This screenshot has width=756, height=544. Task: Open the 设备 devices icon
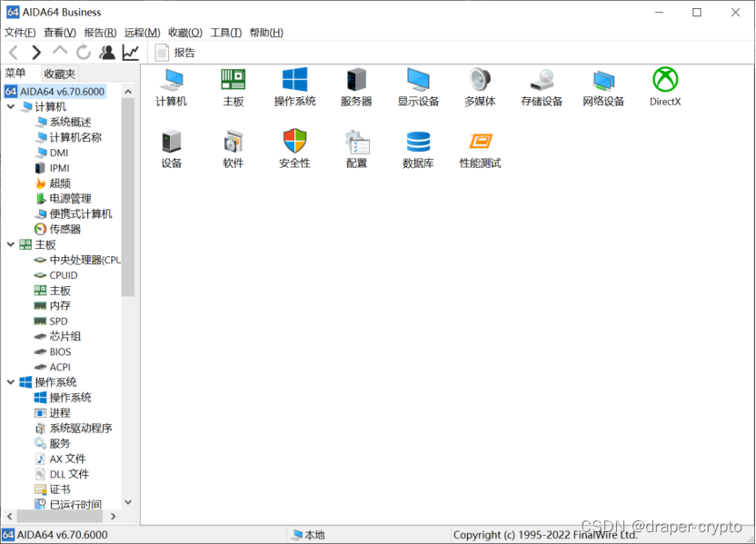[x=171, y=149]
